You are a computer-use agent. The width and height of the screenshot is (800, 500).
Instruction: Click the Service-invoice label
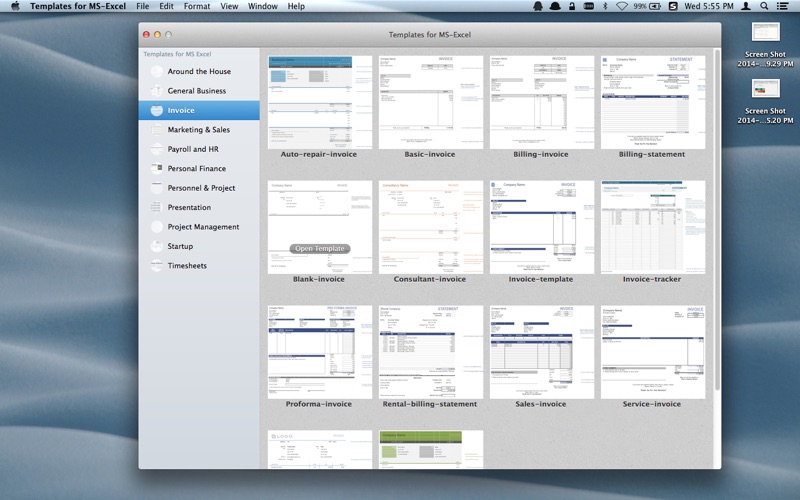652,404
